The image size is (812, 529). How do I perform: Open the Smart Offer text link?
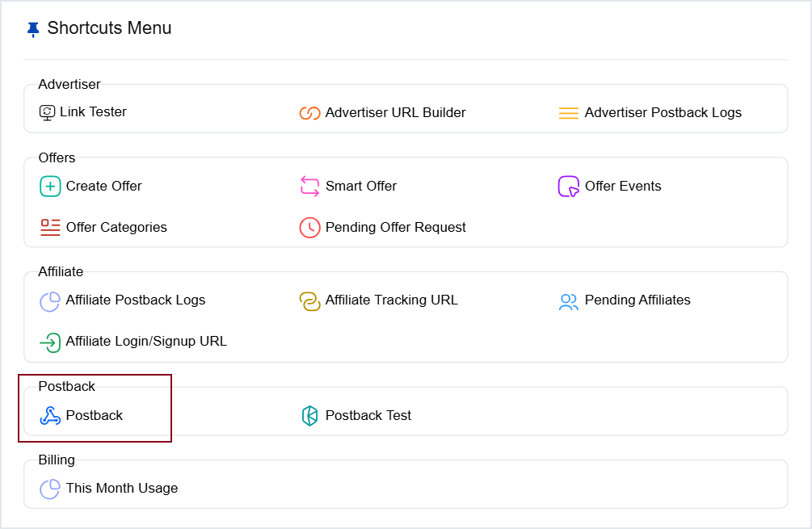tap(360, 187)
